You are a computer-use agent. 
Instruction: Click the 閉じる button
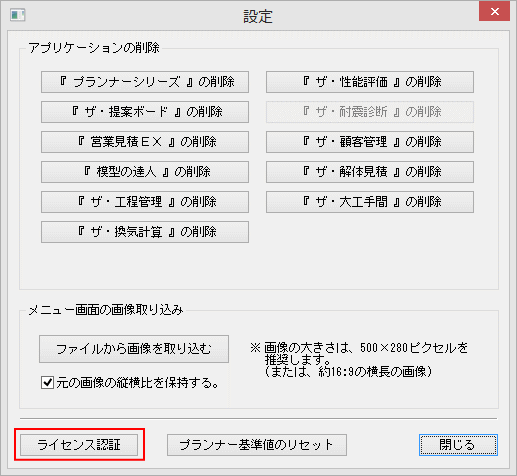[458, 445]
